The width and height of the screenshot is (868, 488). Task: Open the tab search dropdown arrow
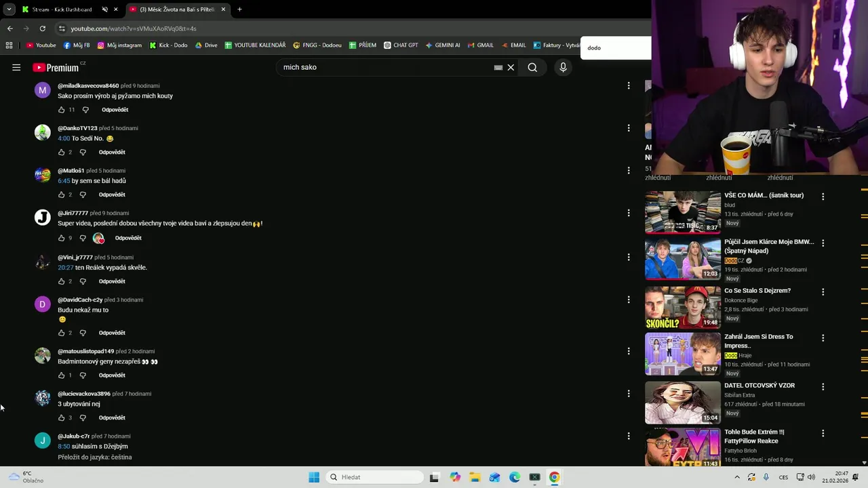tap(9, 9)
